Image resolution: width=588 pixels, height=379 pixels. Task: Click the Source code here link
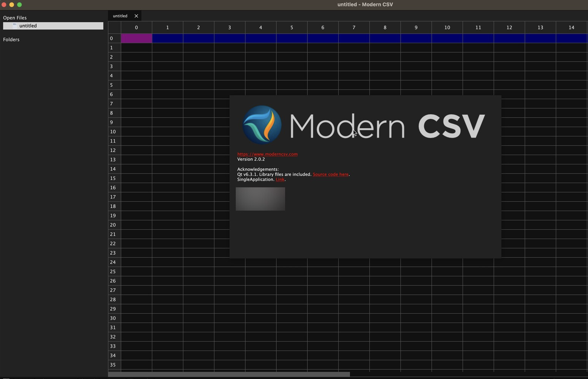(330, 174)
